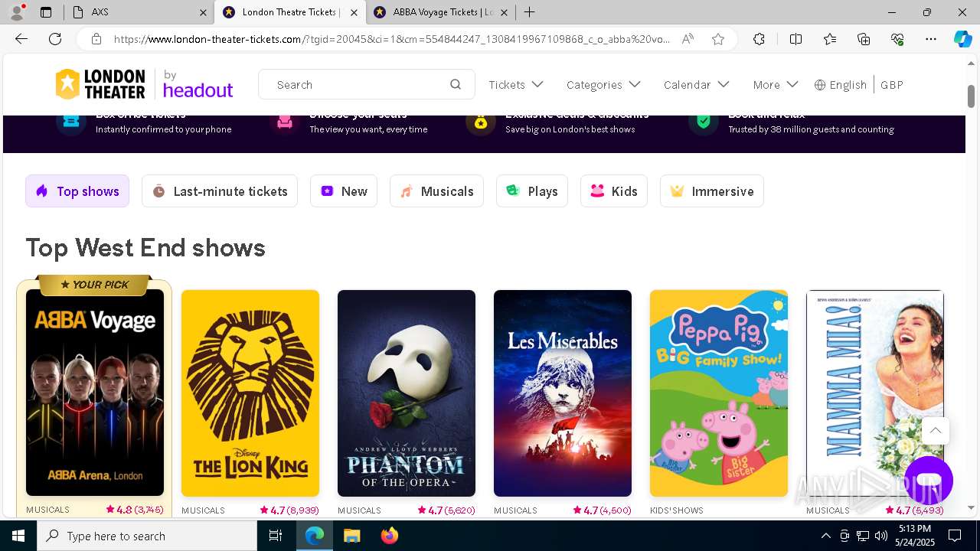Viewport: 980px width, 551px height.
Task: Click the London Theater logo
Action: [100, 84]
